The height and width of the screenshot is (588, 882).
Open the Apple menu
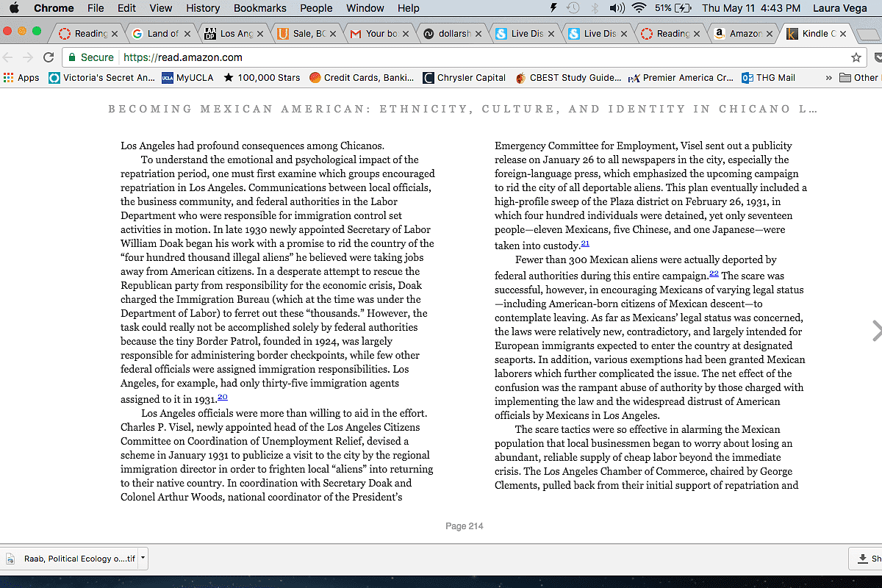(14, 8)
